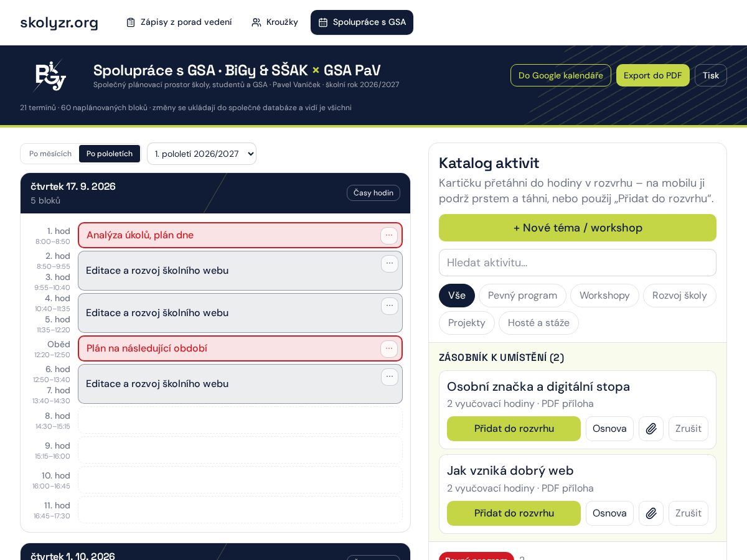The height and width of the screenshot is (560, 747).
Task: Click the empty 9. hod slot
Action: tap(240, 450)
